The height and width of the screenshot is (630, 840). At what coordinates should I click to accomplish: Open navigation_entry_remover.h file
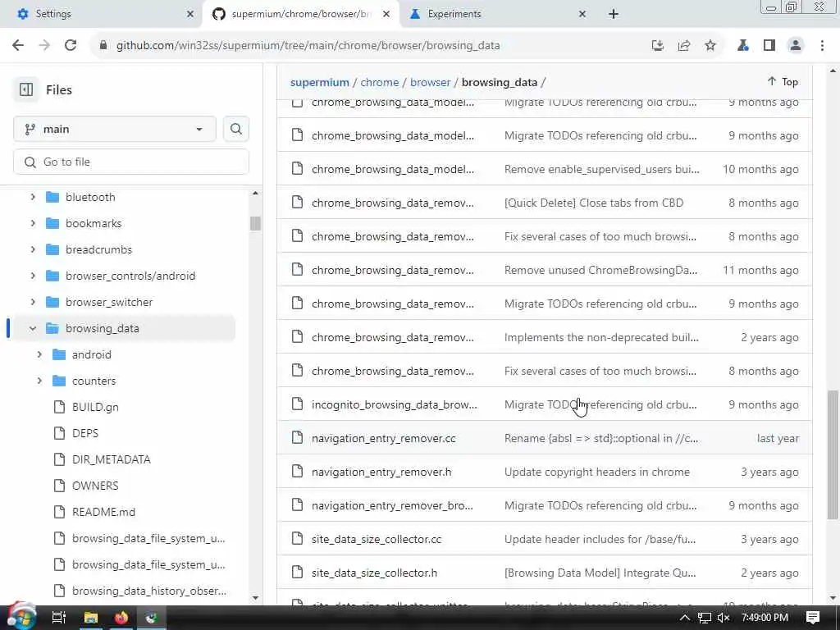(381, 472)
